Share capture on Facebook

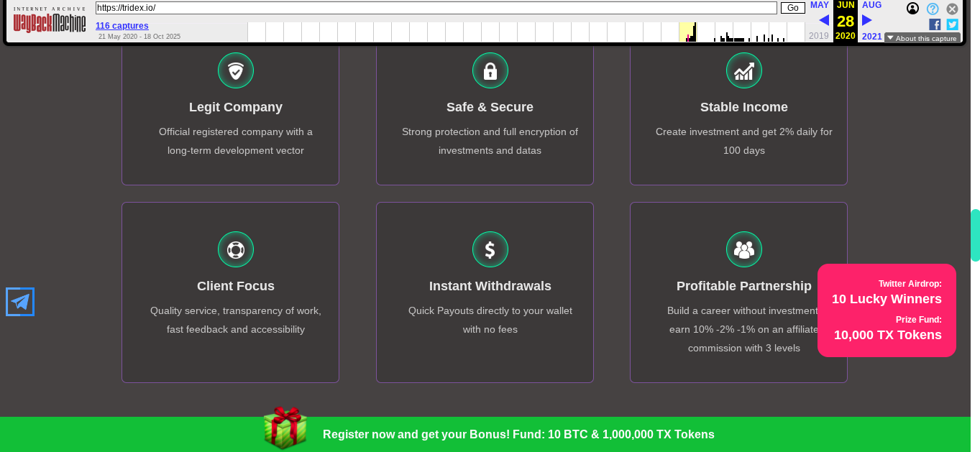pyautogui.click(x=935, y=24)
